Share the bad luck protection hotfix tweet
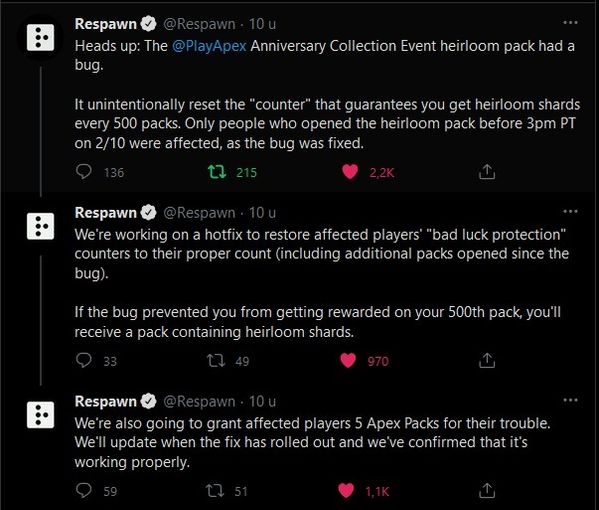Viewport: 599px width, 510px height. pyautogui.click(x=487, y=360)
